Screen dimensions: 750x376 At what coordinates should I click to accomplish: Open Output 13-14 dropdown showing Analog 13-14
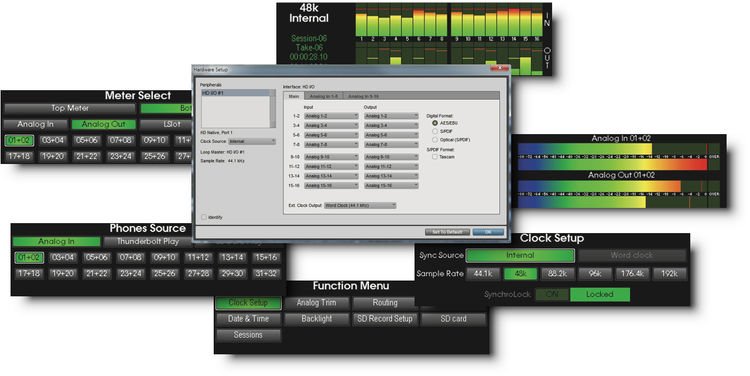click(391, 176)
